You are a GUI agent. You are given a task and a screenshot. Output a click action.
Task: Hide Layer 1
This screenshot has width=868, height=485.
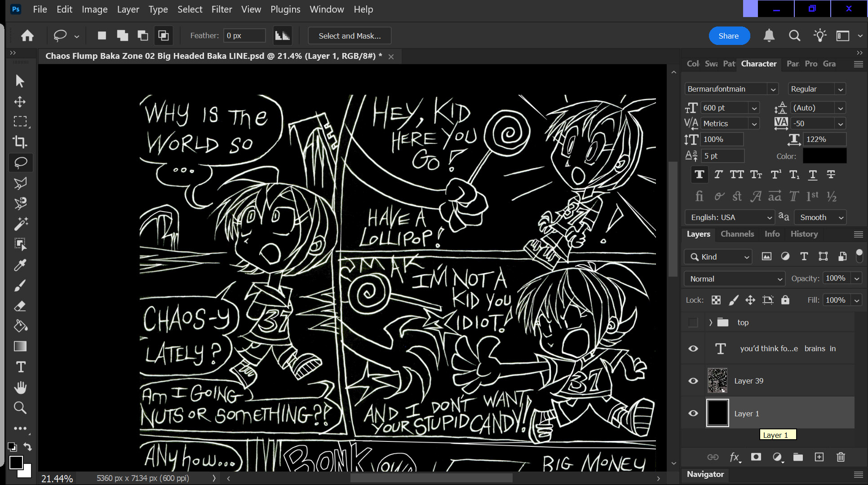[693, 413]
